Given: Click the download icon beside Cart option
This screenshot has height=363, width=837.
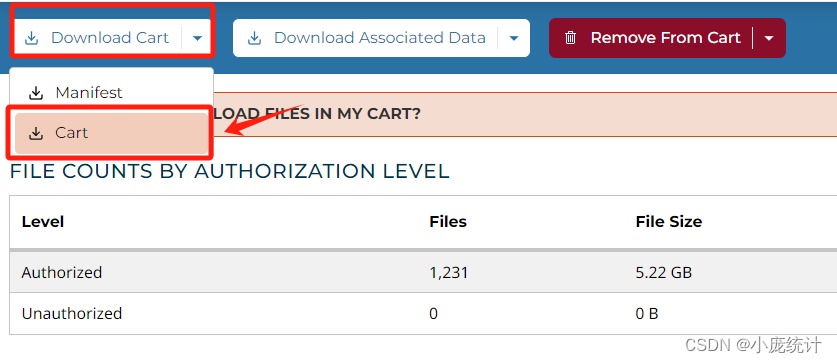Looking at the screenshot, I should coord(36,133).
